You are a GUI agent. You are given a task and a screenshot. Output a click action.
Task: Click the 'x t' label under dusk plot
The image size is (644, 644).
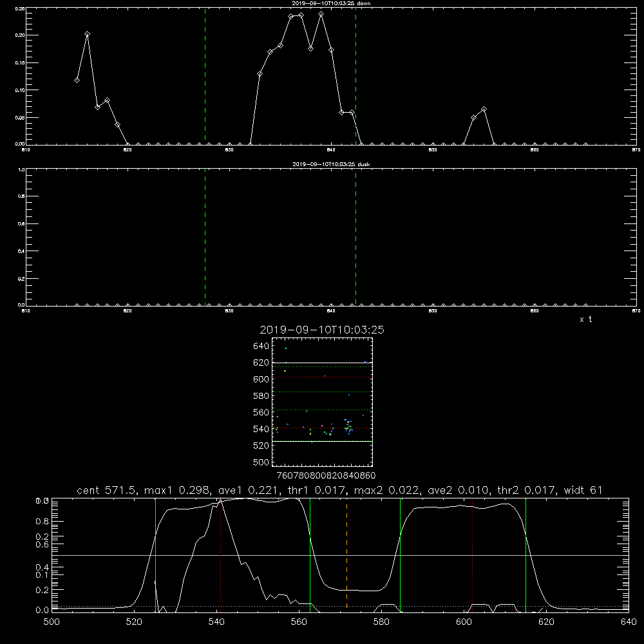point(585,319)
